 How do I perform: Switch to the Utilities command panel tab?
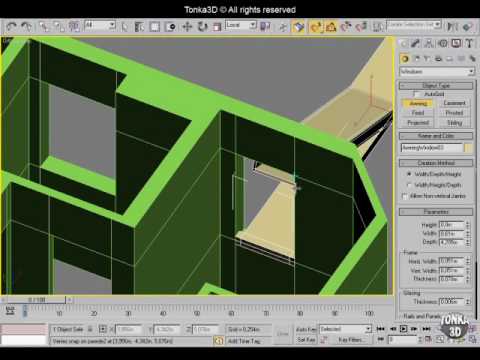(469, 44)
